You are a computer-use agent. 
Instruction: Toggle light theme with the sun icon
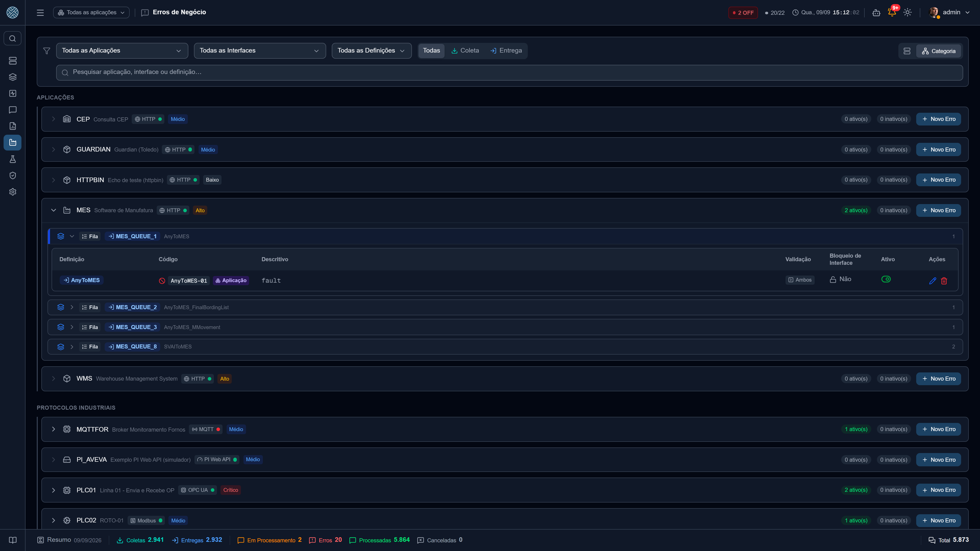click(x=907, y=12)
